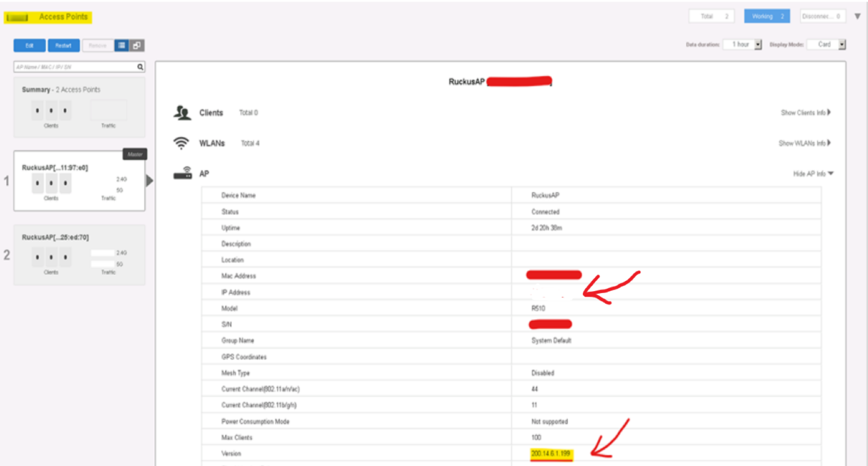Click the Restart button
The image size is (868, 466).
[x=63, y=46]
